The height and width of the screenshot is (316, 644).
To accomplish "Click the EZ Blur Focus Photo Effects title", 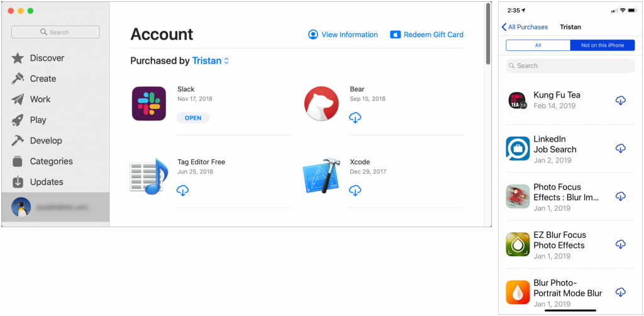I will (560, 240).
